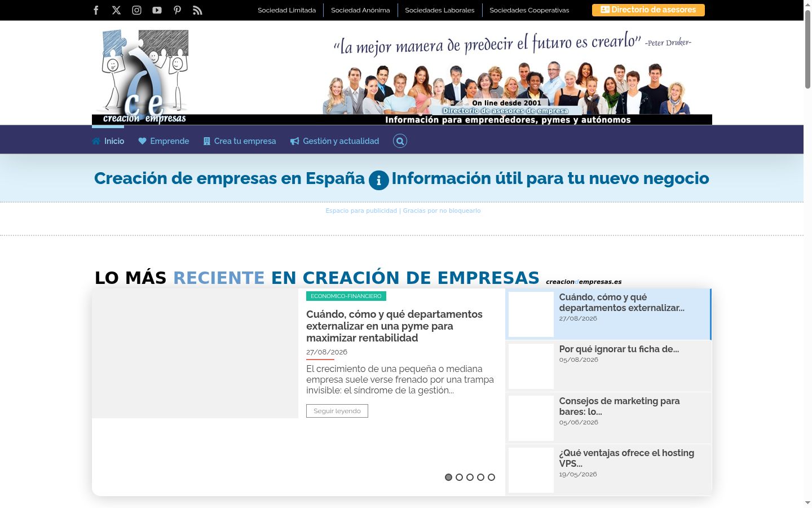This screenshot has height=508, width=812.
Task: Select Inicio in the main menu
Action: click(108, 141)
